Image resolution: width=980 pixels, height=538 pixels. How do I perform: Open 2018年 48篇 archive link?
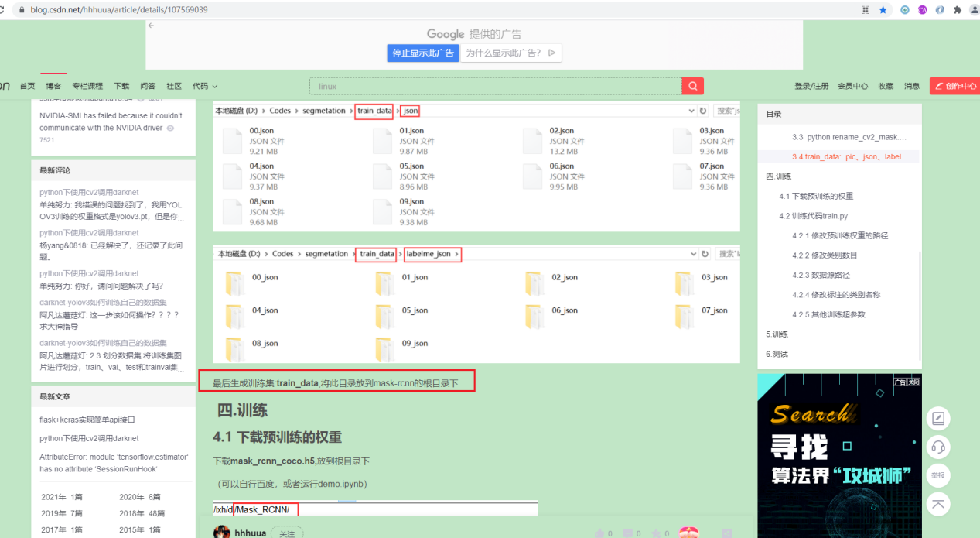point(142,513)
